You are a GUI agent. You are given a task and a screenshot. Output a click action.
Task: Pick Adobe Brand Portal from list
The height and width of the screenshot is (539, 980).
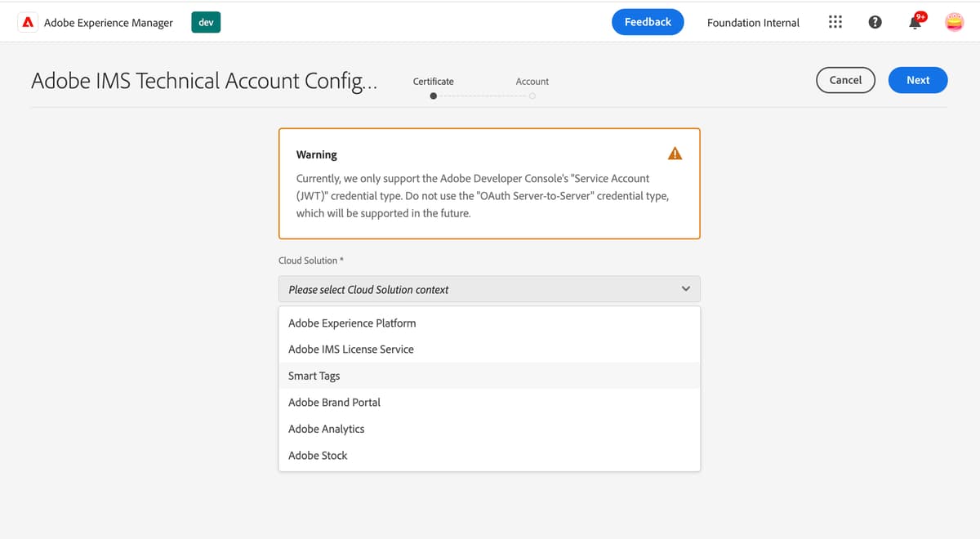(x=334, y=402)
